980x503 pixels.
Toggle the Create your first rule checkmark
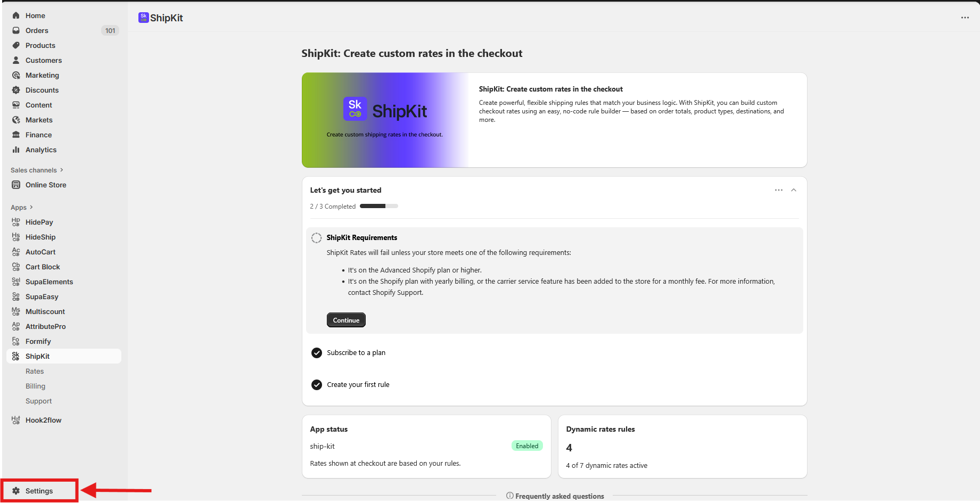click(x=317, y=385)
